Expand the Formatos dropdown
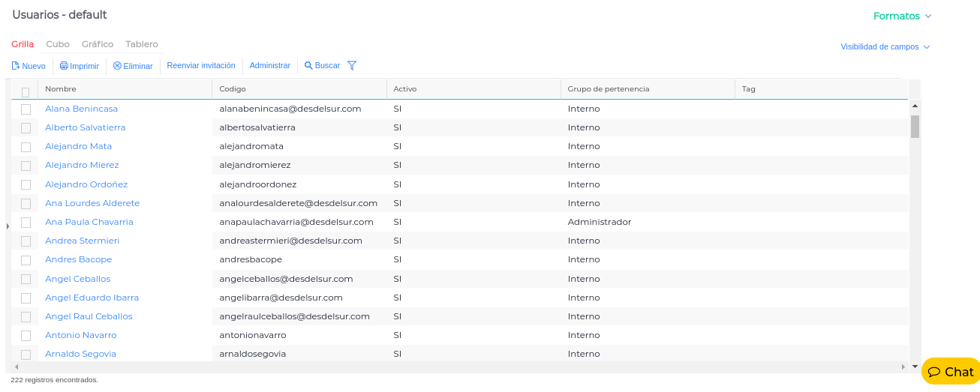Screen dimensions: 980x392 [902, 16]
